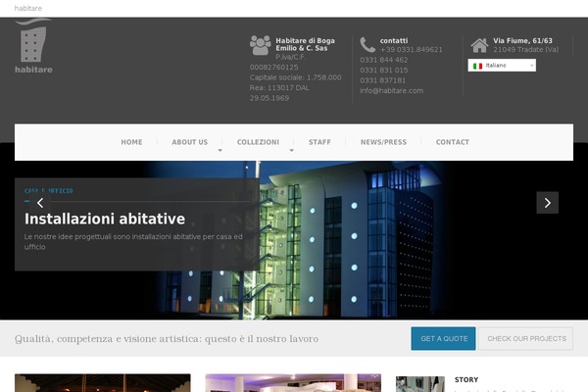Click the Italian flag icon

click(477, 66)
